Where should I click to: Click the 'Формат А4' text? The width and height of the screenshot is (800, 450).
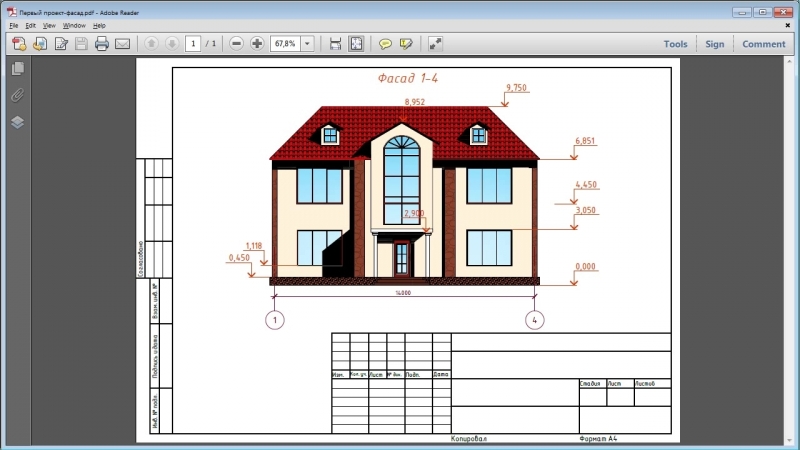598,438
